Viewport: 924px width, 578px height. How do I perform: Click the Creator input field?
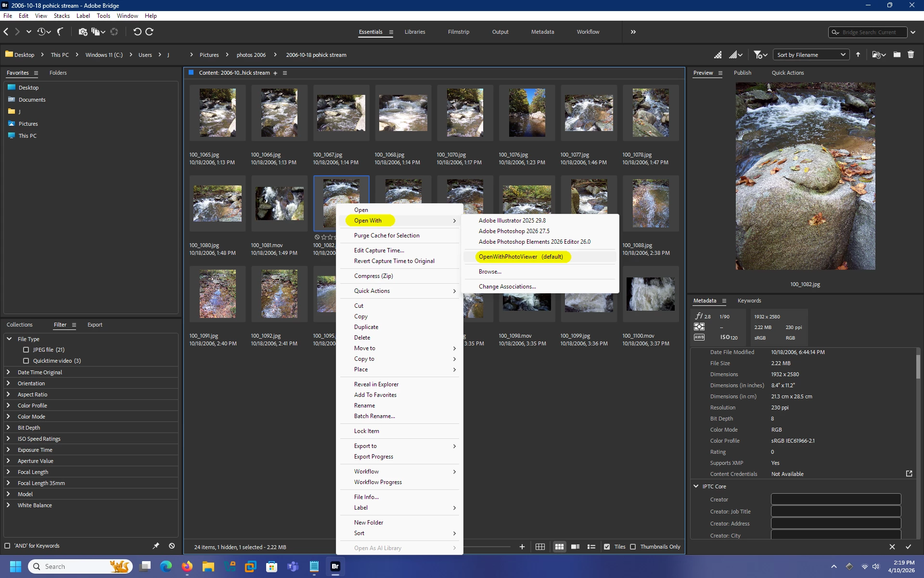[835, 499]
